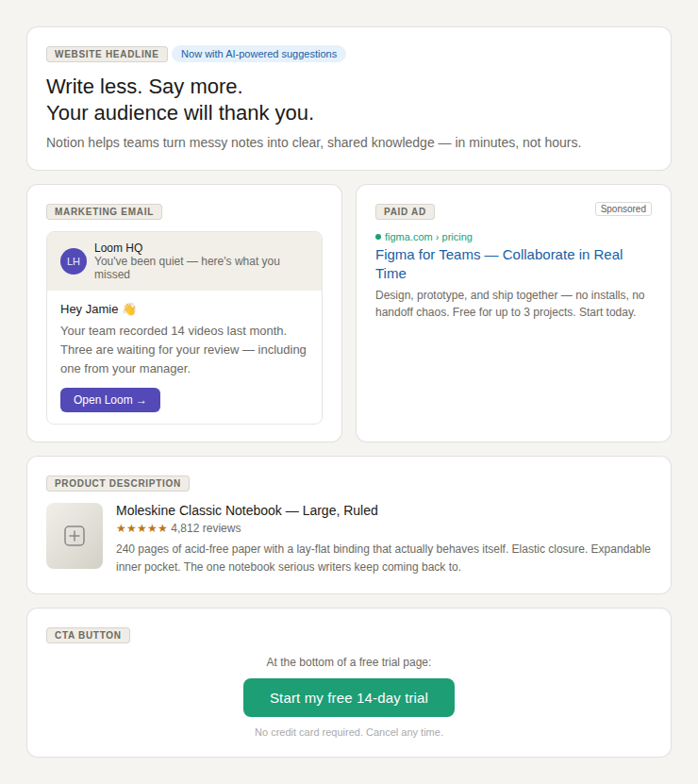Select the PAID AD label tag
The image size is (698, 784).
point(405,211)
